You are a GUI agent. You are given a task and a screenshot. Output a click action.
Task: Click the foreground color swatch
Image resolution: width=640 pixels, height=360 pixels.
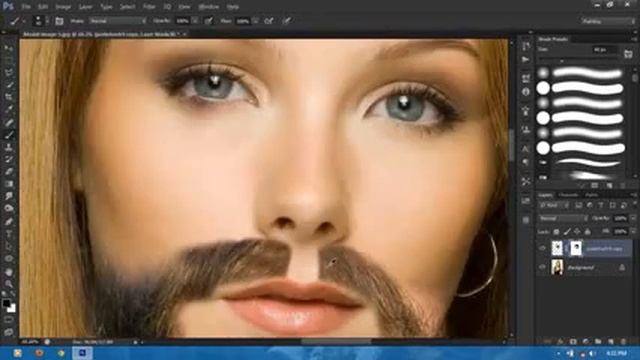(6, 304)
